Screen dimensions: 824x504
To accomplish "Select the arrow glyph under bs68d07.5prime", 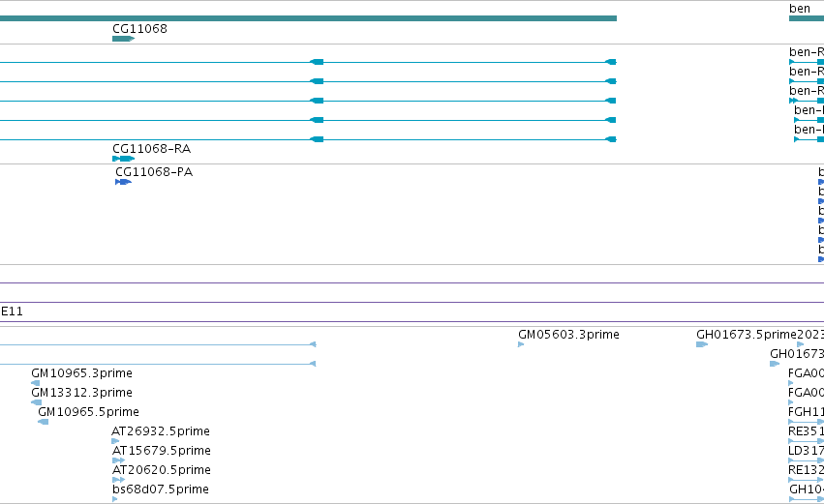I will (x=114, y=499).
